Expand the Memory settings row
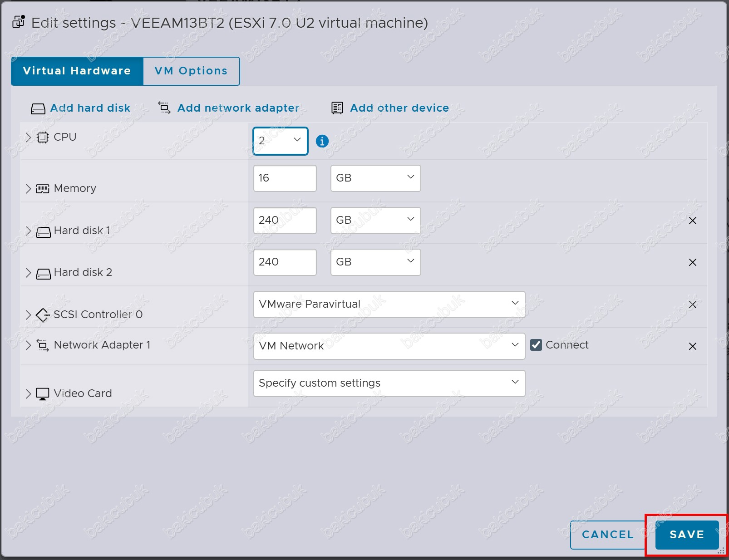Image resolution: width=729 pixels, height=560 pixels. (x=28, y=189)
